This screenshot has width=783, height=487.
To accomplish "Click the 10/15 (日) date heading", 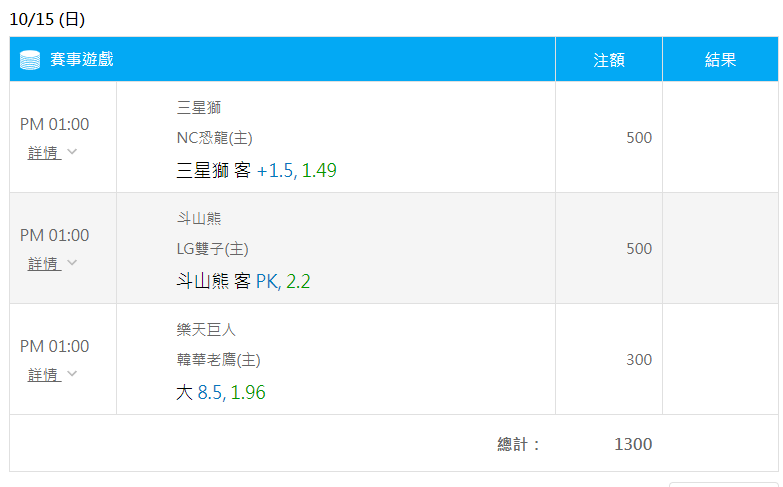I will 47,19.
